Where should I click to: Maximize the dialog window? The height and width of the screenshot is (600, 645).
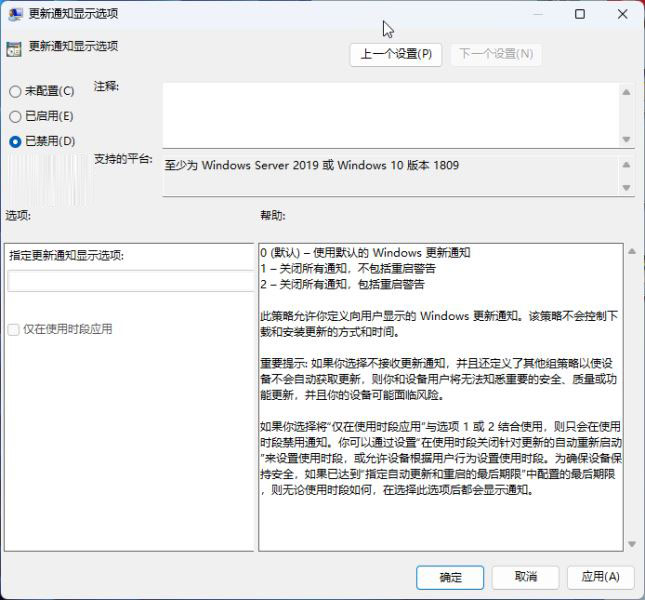pos(580,14)
